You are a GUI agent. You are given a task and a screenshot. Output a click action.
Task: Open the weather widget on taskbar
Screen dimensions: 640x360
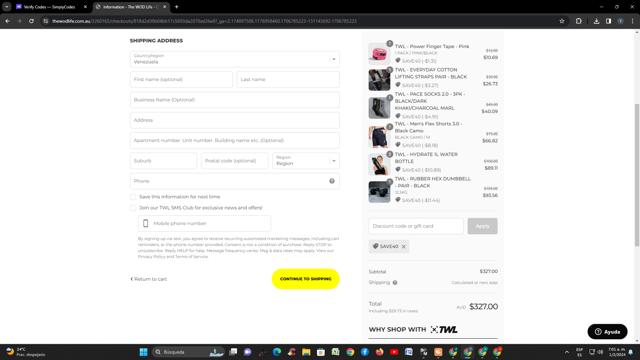coord(25,352)
